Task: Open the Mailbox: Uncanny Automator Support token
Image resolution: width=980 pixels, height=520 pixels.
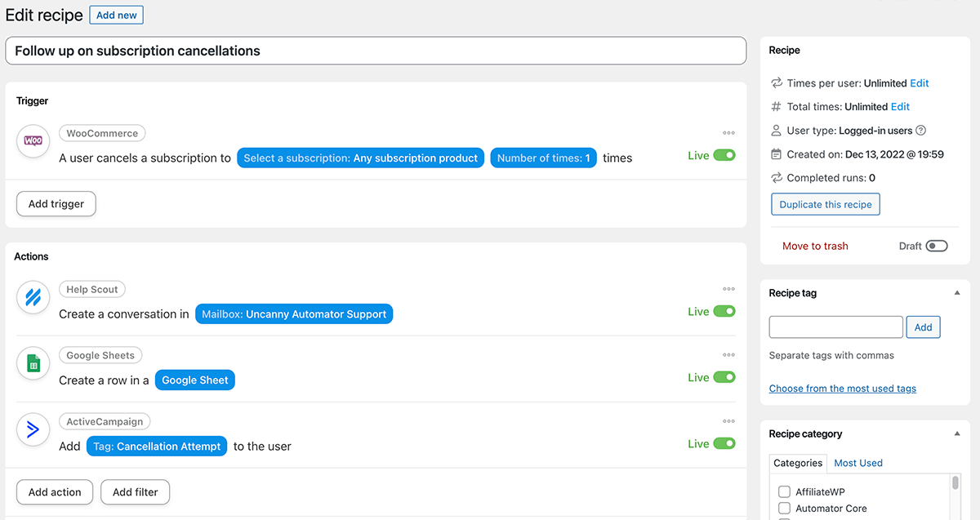Action: click(x=294, y=314)
